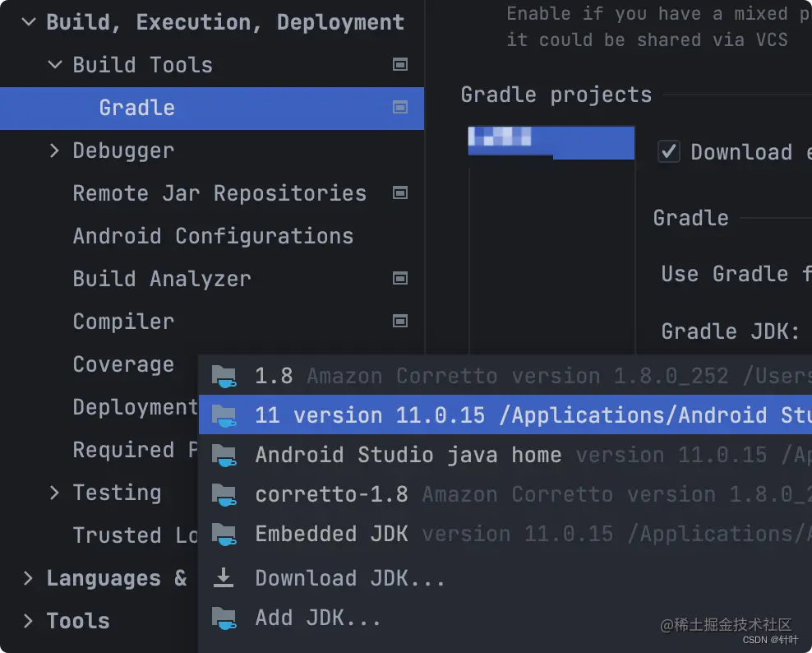Click the JDK folder icon beside 1.8 Amazon Corretto
812x653 pixels.
pyautogui.click(x=223, y=376)
